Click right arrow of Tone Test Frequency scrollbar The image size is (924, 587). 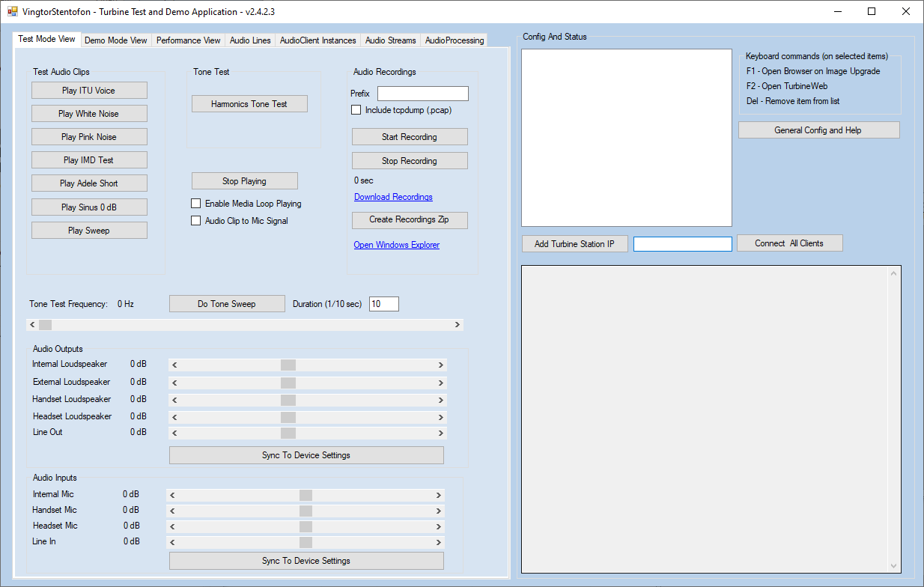(x=457, y=325)
